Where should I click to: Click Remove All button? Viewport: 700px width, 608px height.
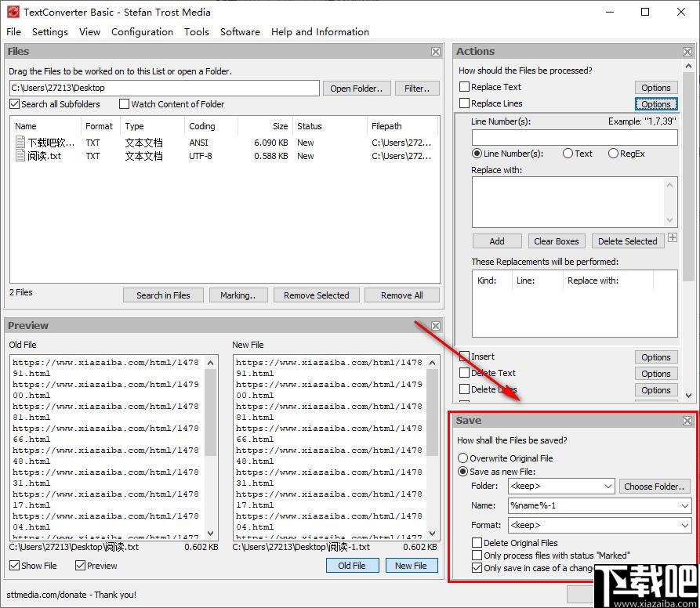[x=402, y=295]
